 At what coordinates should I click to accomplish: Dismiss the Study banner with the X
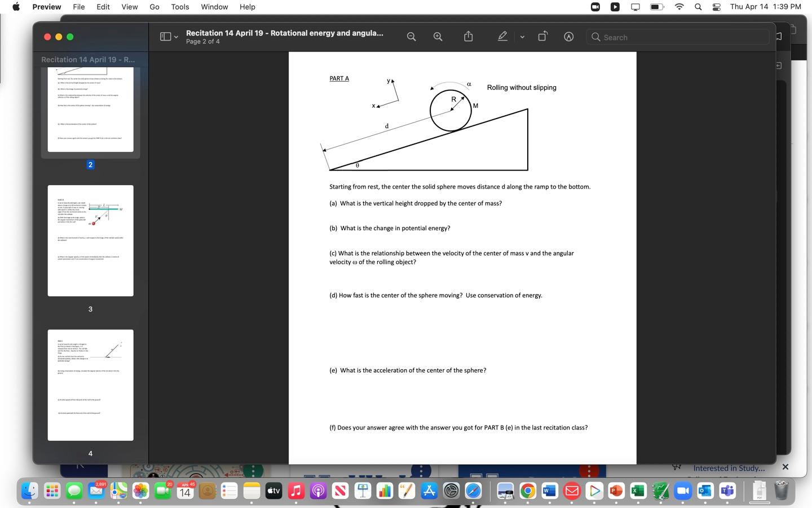tap(785, 467)
